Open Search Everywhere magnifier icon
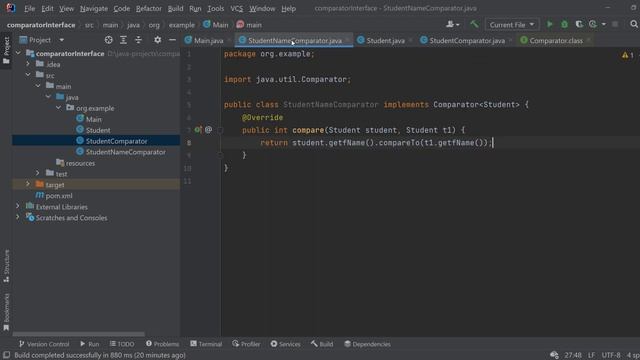Viewport: 640px width, 360px height. [634, 24]
